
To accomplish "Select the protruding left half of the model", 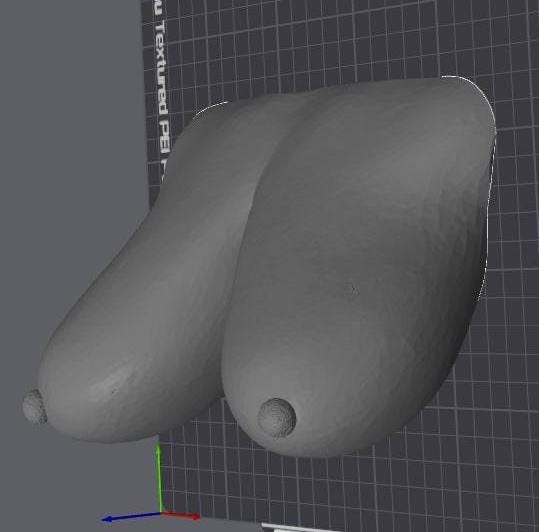I will click(138, 292).
